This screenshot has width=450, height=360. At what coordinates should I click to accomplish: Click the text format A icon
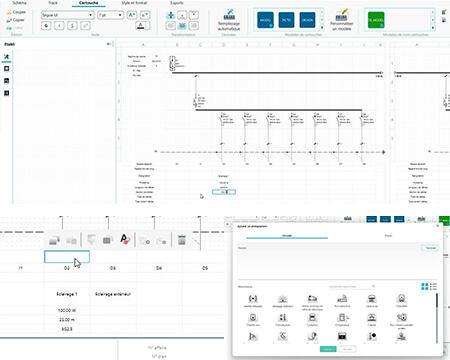point(125,240)
